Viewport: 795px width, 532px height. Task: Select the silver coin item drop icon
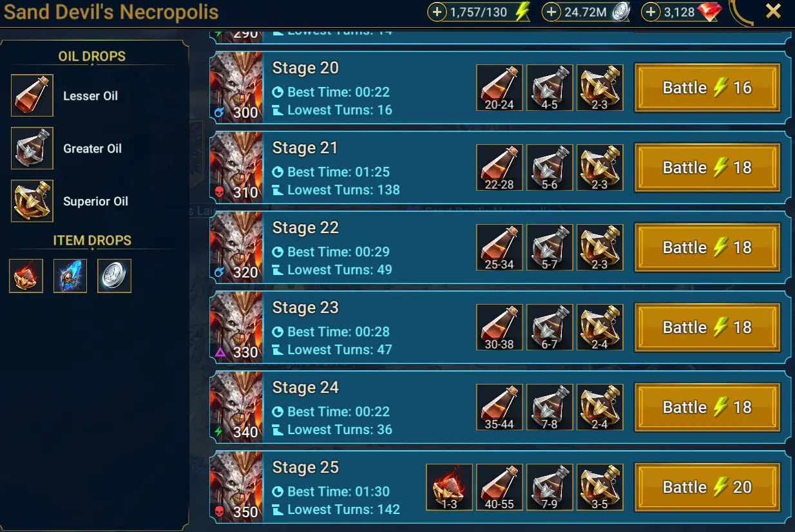[x=114, y=276]
